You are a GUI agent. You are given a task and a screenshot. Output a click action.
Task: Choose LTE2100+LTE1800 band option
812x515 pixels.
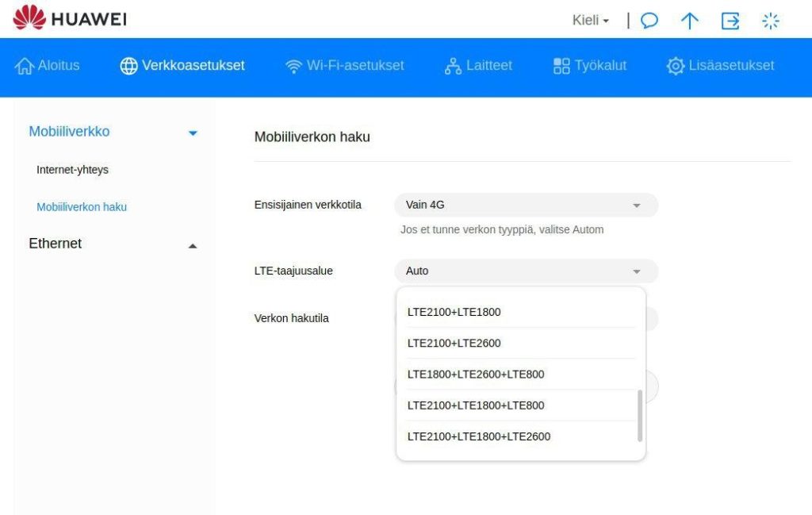(454, 312)
